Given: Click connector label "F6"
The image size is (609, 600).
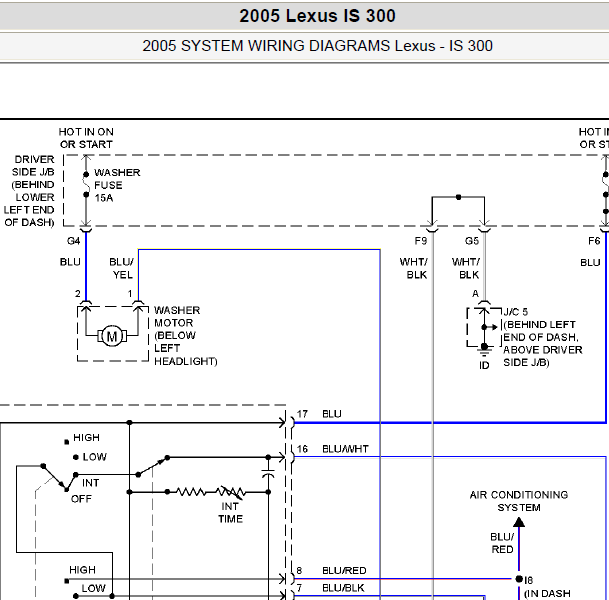Looking at the screenshot, I should (594, 241).
